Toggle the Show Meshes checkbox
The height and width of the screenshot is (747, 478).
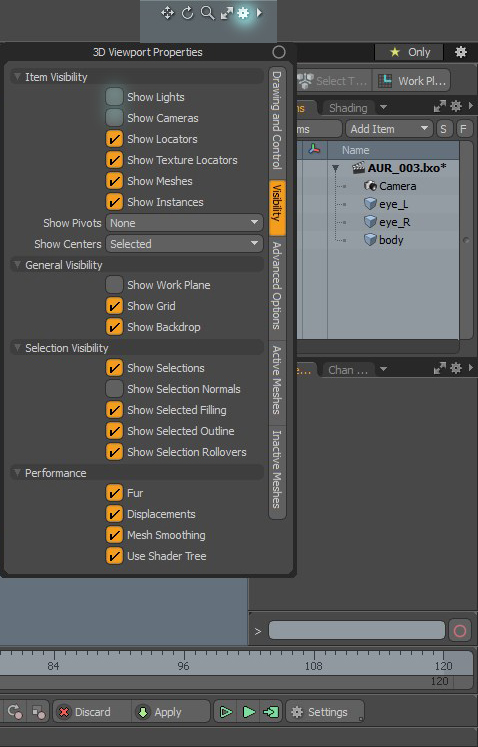click(x=114, y=181)
